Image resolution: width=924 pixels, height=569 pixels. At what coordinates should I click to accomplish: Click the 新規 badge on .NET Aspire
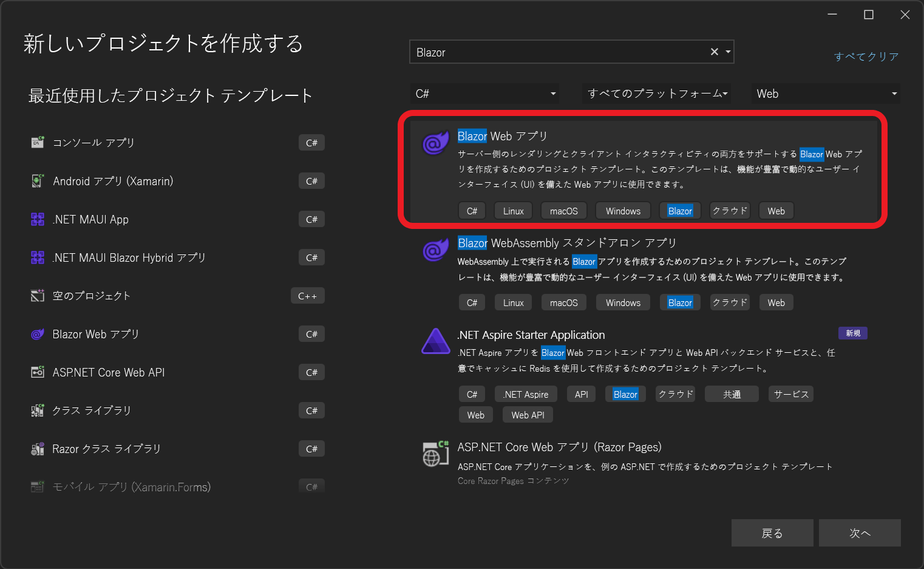pyautogui.click(x=853, y=333)
